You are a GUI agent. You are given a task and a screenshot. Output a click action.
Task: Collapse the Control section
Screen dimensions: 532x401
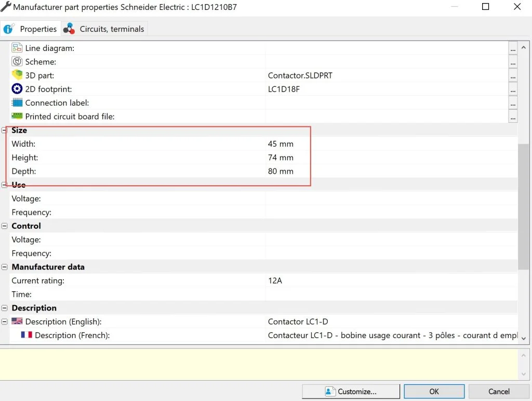pos(5,226)
